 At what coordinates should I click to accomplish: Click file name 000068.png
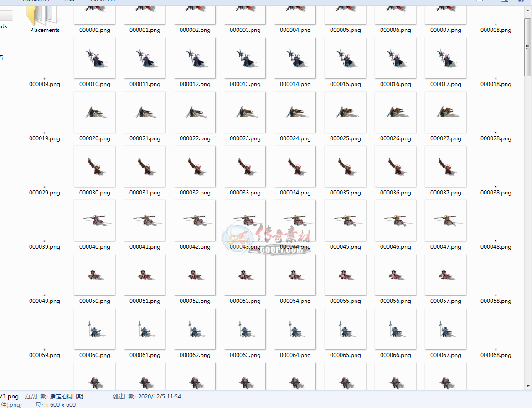pyautogui.click(x=496, y=355)
